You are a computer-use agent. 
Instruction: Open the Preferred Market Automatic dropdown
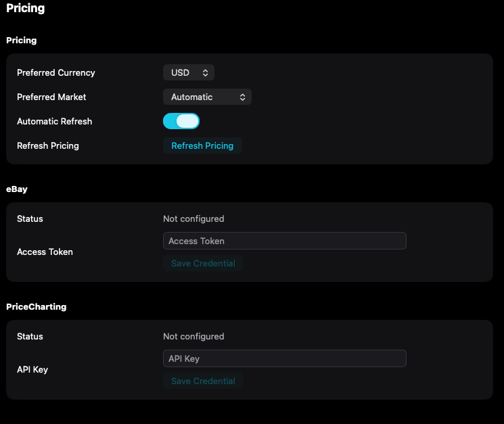point(207,97)
